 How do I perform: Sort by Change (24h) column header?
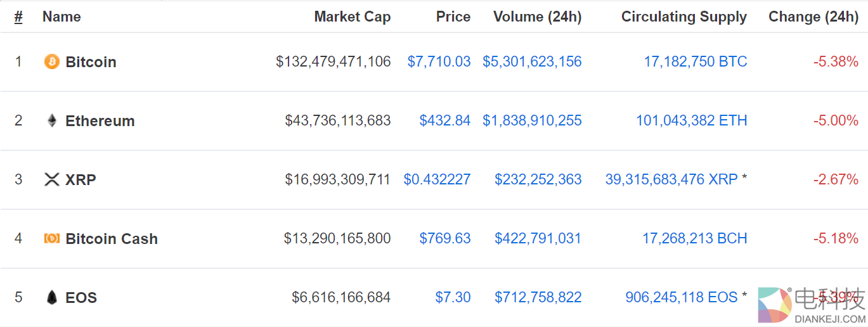point(813,17)
